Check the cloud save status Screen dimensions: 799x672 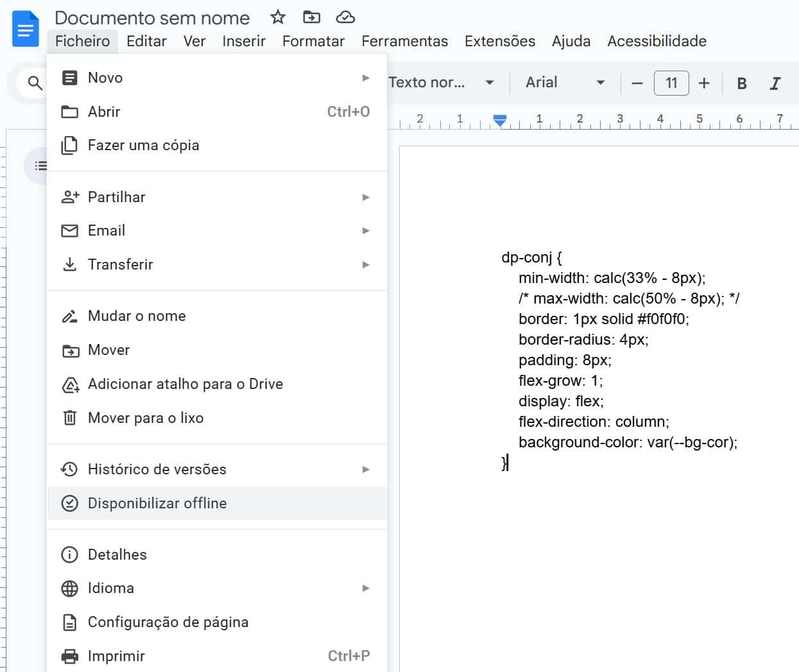(x=345, y=17)
